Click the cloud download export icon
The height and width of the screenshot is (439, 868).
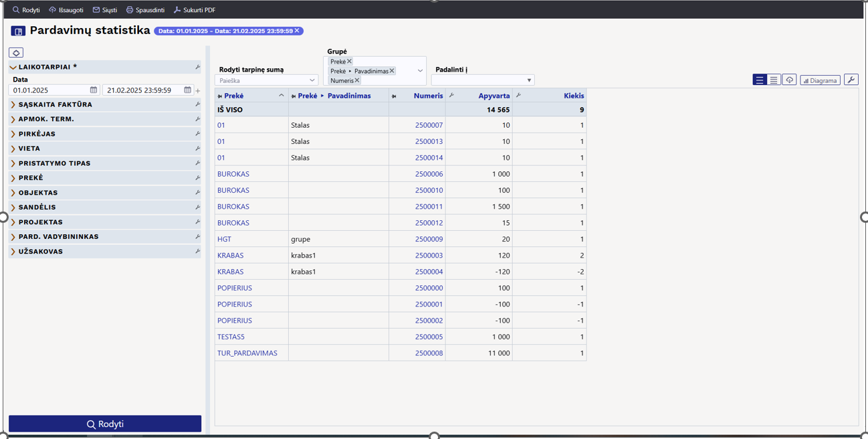[789, 80]
